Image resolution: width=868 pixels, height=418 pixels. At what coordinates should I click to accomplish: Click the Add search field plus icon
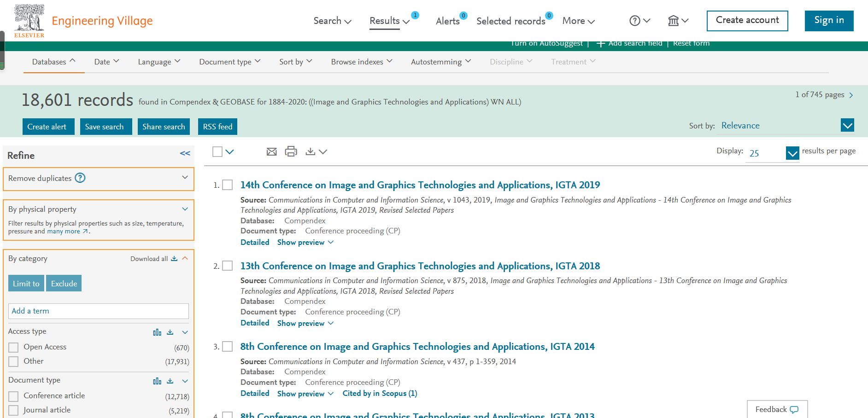[600, 44]
